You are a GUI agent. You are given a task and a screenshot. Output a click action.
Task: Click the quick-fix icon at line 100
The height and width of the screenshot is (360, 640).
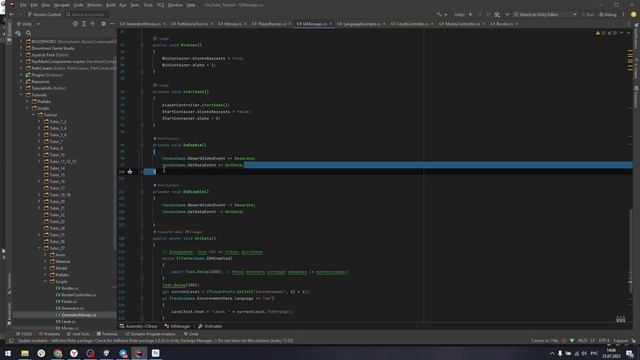[x=130, y=171]
